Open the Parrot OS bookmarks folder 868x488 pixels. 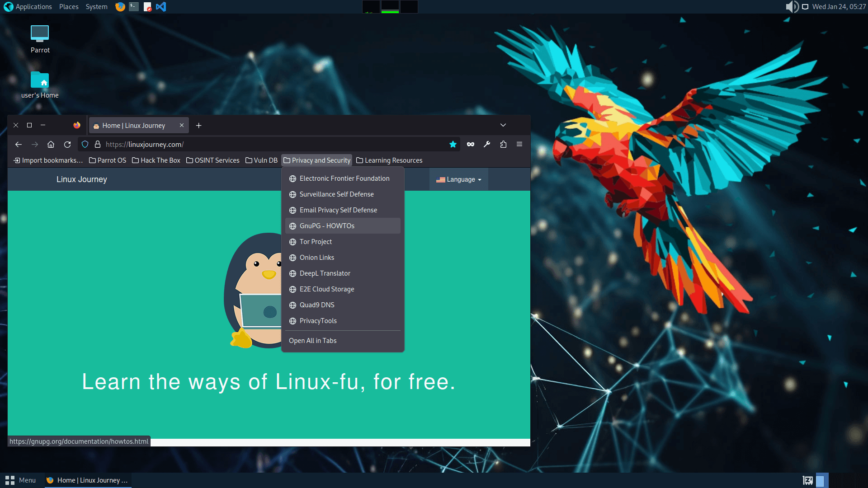click(108, 160)
